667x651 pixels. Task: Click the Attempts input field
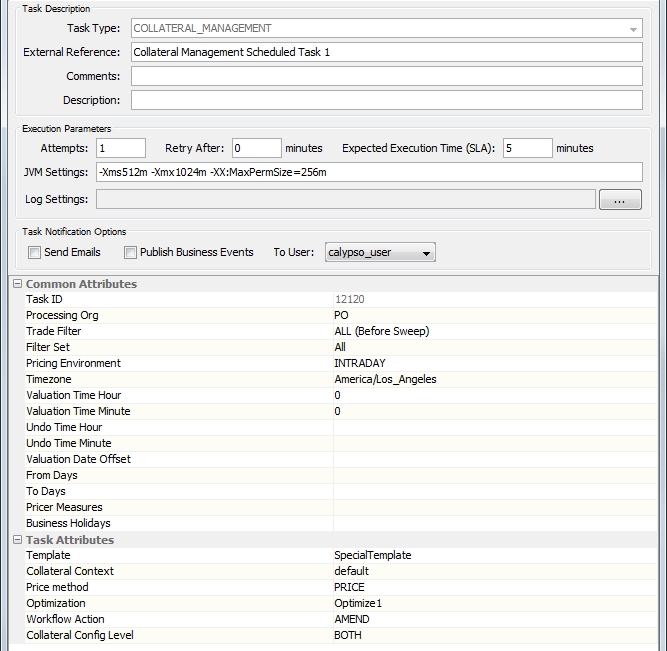121,148
